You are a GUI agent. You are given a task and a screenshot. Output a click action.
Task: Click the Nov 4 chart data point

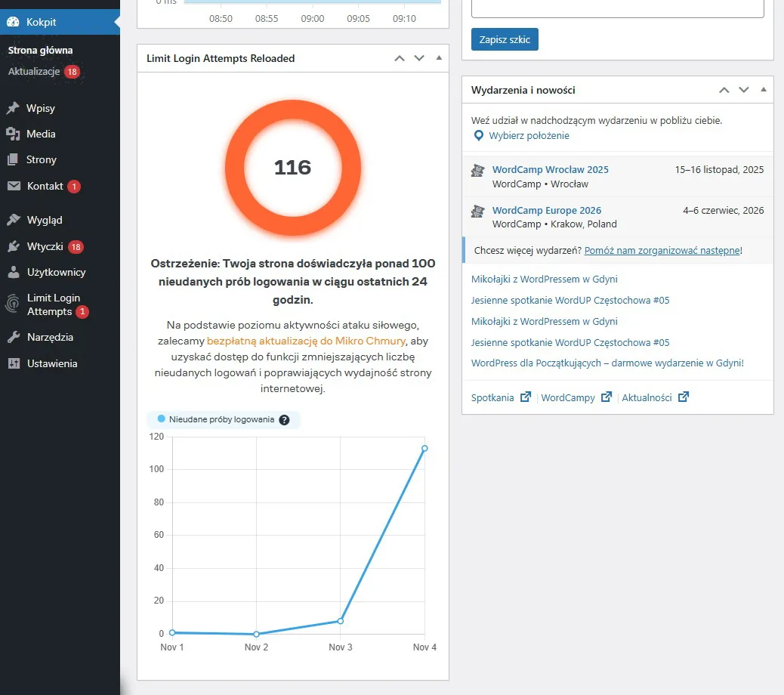(x=424, y=449)
